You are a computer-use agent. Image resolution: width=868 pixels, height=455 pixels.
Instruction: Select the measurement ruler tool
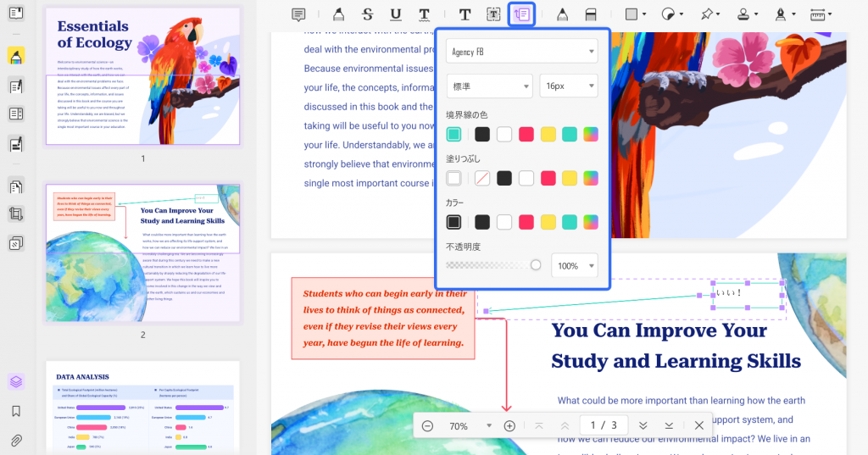818,14
